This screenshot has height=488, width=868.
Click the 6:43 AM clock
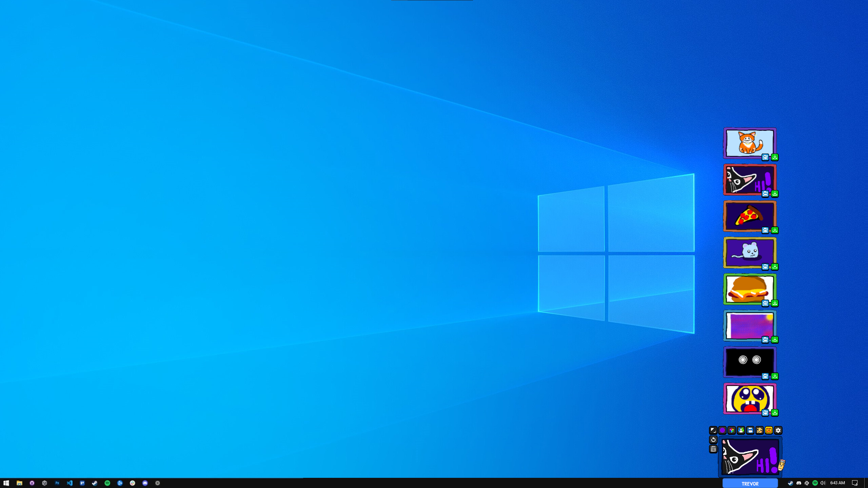[x=837, y=483]
